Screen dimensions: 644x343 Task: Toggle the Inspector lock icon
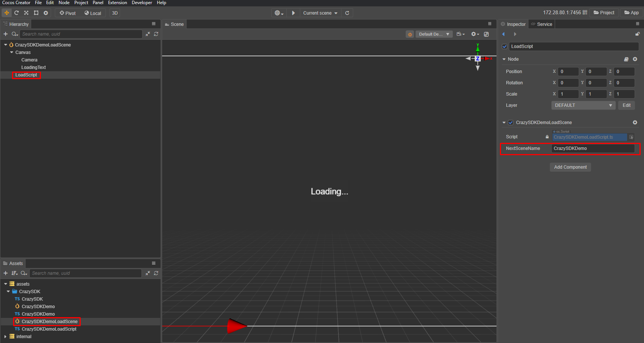(x=637, y=34)
